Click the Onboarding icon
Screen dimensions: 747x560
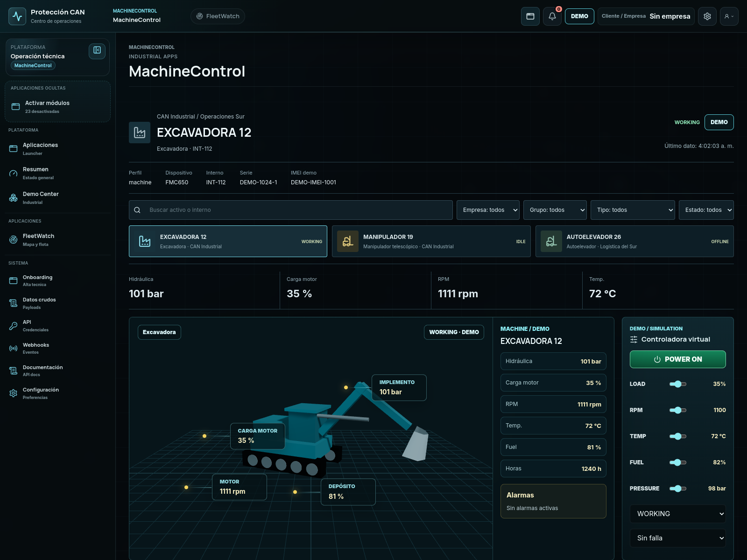tap(14, 280)
